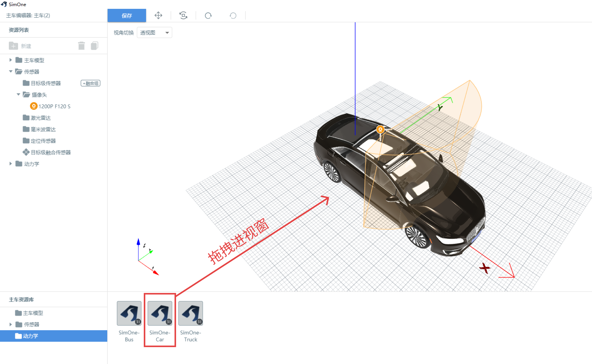592x364 pixels.
Task: Click the 保存 save button
Action: pos(127,16)
